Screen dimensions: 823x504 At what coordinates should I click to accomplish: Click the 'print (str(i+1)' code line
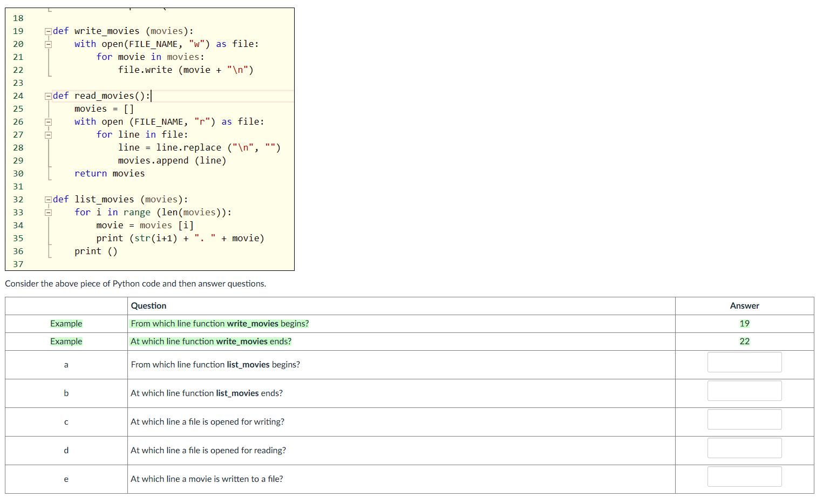[x=180, y=239]
